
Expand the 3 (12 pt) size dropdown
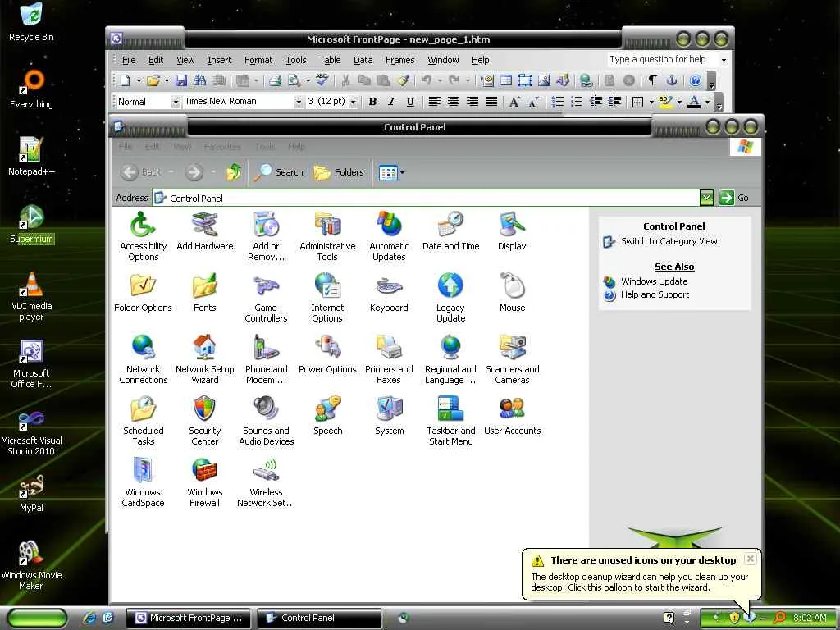click(x=353, y=102)
